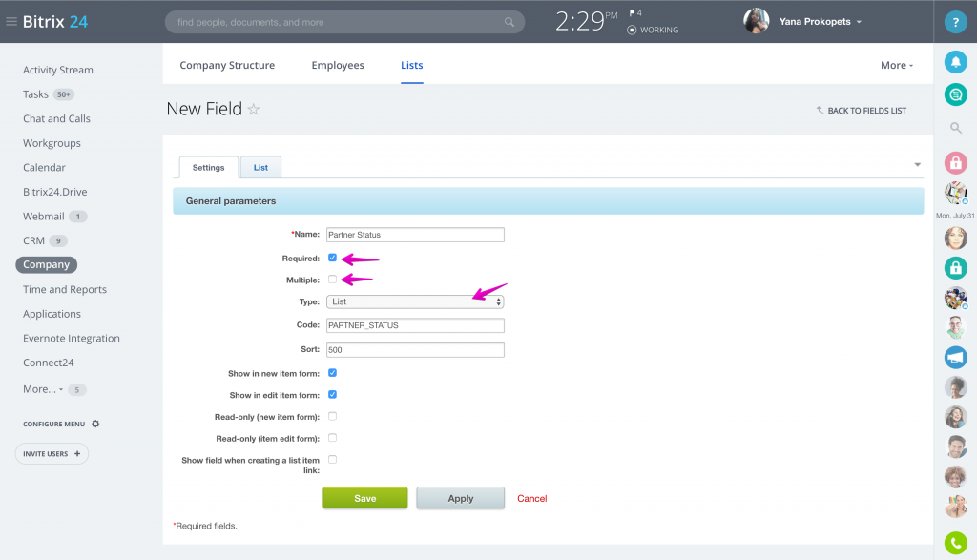The height and width of the screenshot is (560, 977).
Task: Toggle Show in new item form checkbox
Action: [332, 373]
